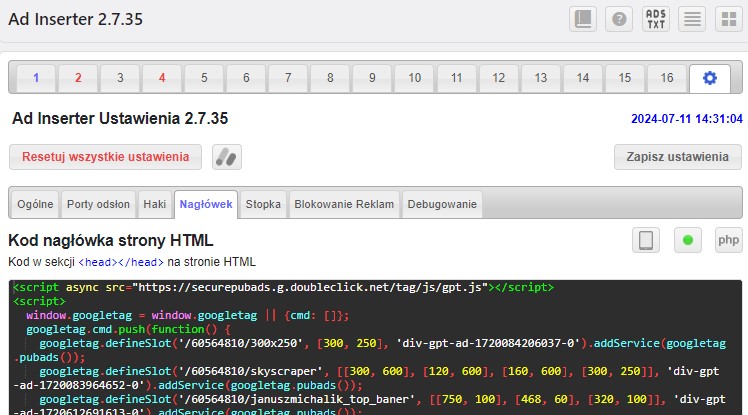The image size is (748, 415).
Task: Select block tab number 4
Action: [x=162, y=78]
